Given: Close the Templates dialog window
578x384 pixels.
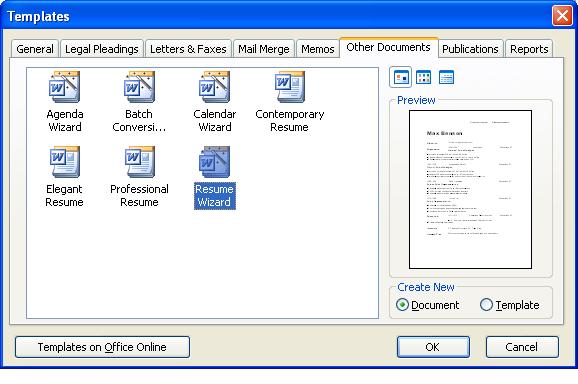Looking at the screenshot, I should tap(562, 16).
